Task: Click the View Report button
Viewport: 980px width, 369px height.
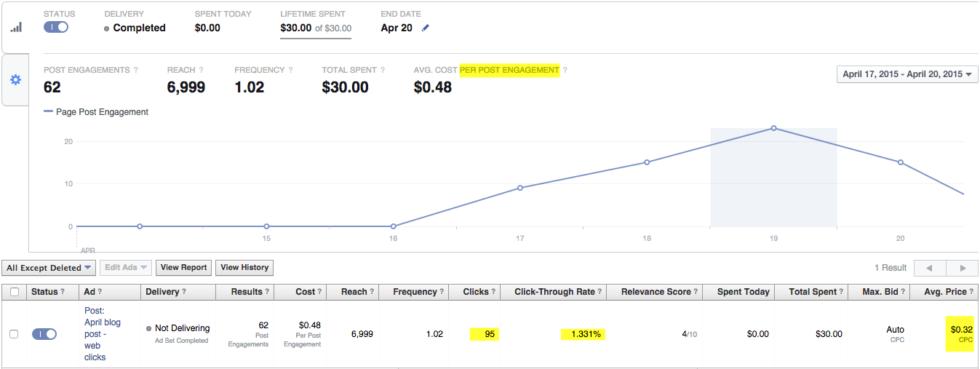Action: pos(184,268)
